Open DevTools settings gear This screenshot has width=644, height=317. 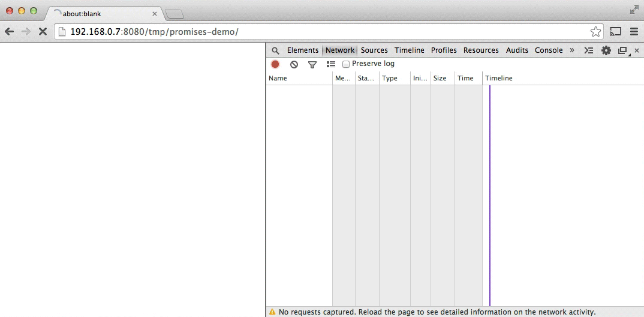click(x=606, y=50)
